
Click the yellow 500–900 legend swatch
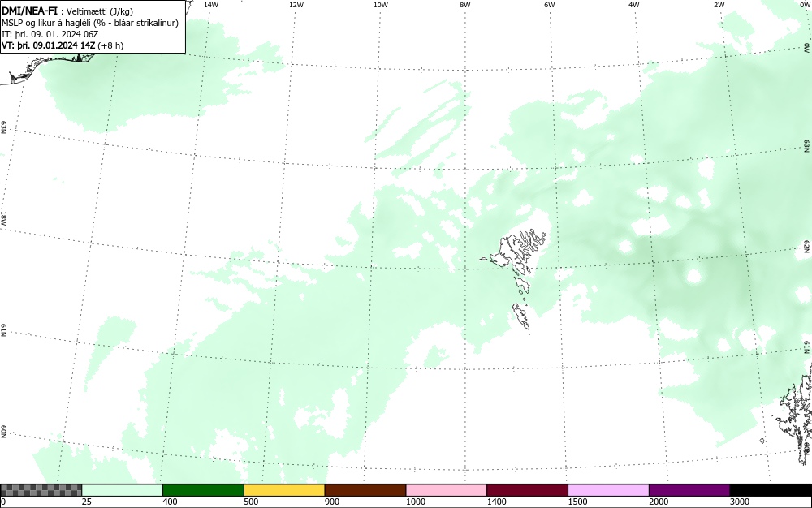[284, 490]
